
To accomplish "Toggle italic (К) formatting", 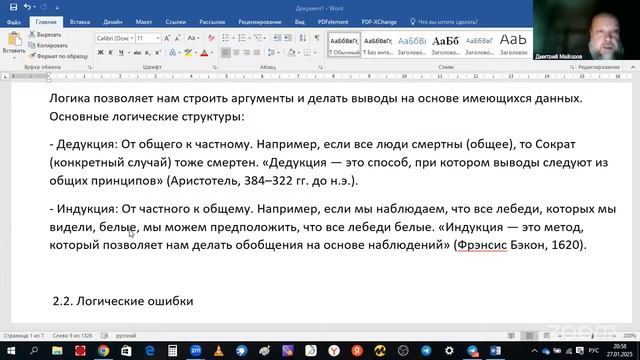I will [x=110, y=53].
